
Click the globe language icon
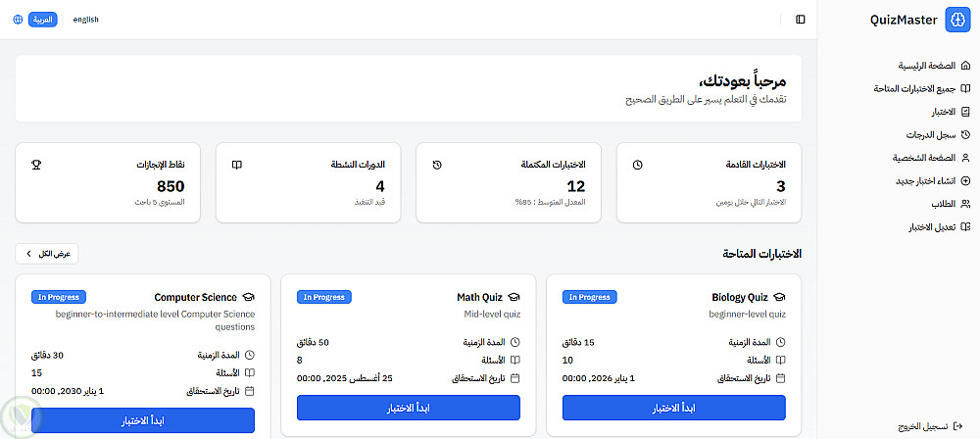(18, 20)
